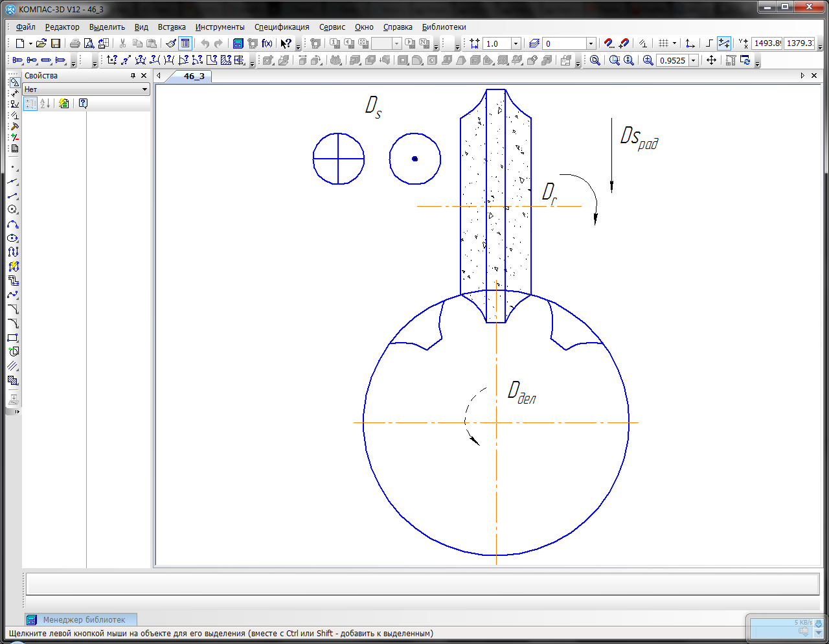This screenshot has width=829, height=644.
Task: Open the Справка menu
Action: [398, 27]
